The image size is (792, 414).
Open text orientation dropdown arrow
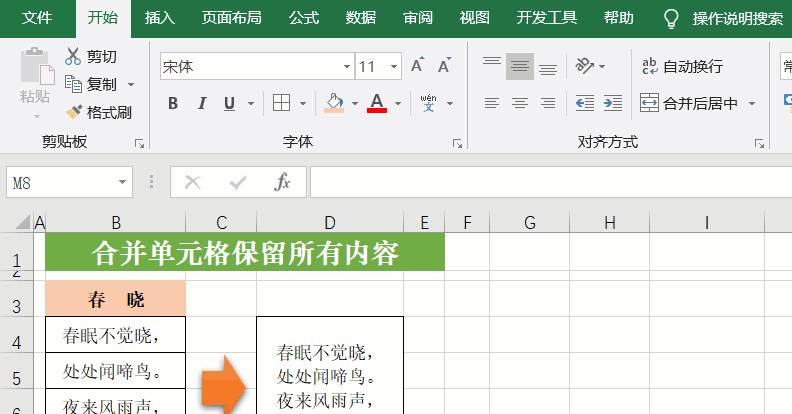(x=602, y=66)
